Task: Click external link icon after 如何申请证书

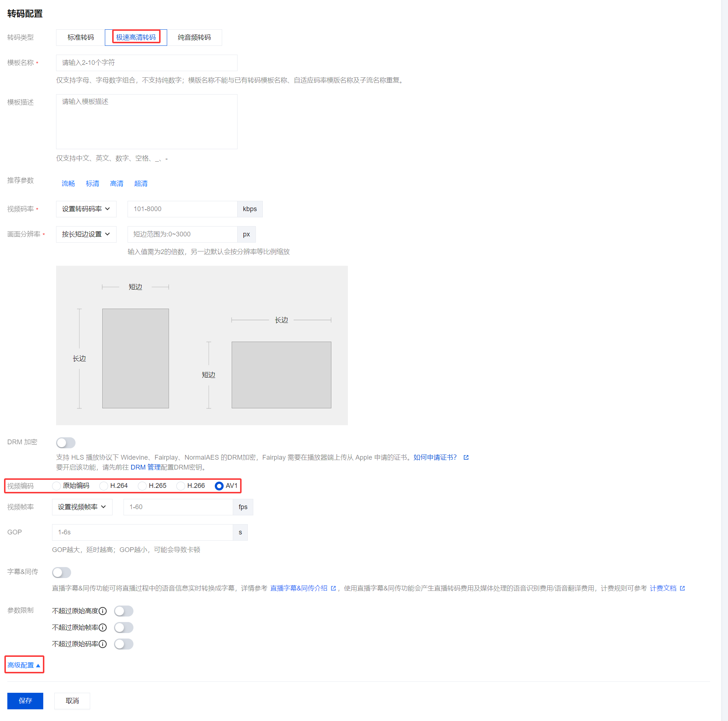Action: [x=466, y=457]
